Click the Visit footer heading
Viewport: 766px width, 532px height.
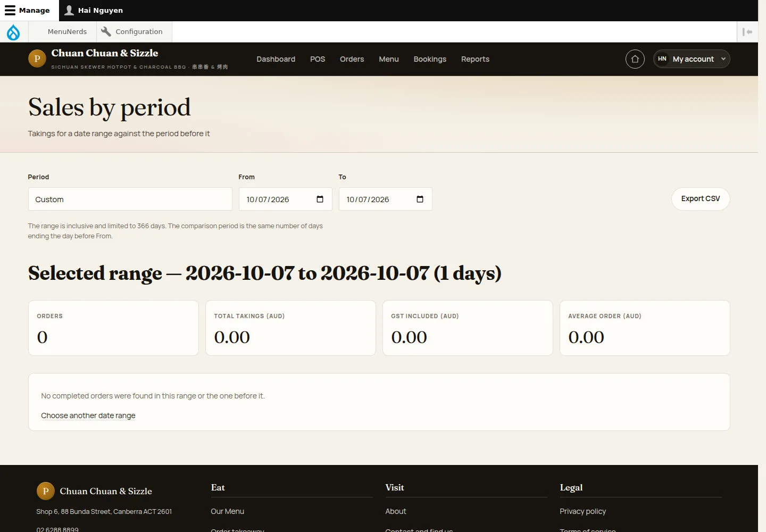[395, 487]
